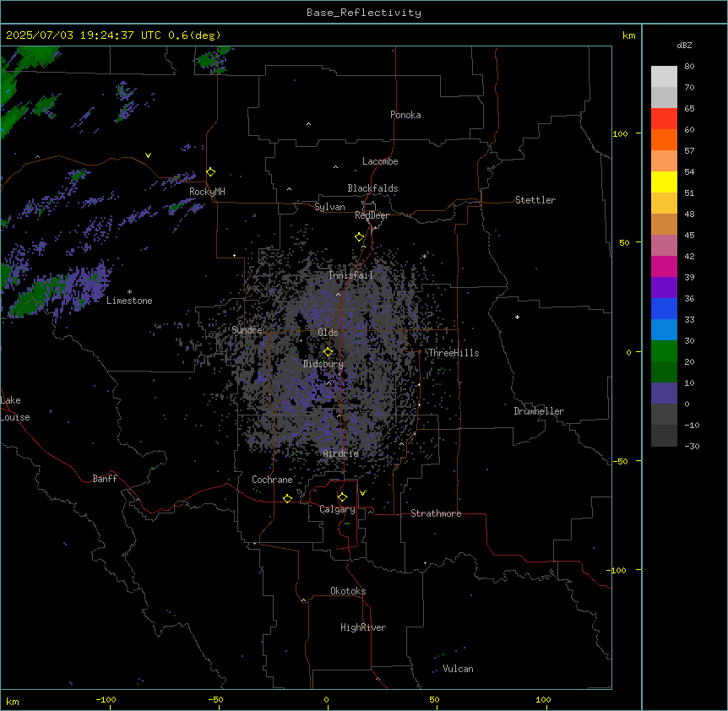Click the Lake Louise label

[x=15, y=409]
